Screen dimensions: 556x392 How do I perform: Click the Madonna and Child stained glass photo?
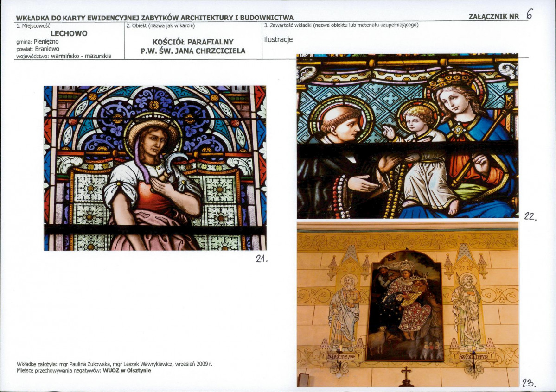click(408, 136)
